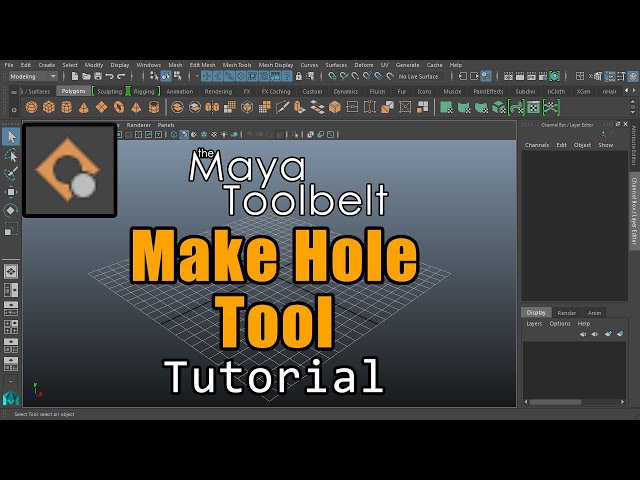Image resolution: width=640 pixels, height=480 pixels.
Task: Open the Windows menu
Action: pyautogui.click(x=149, y=65)
